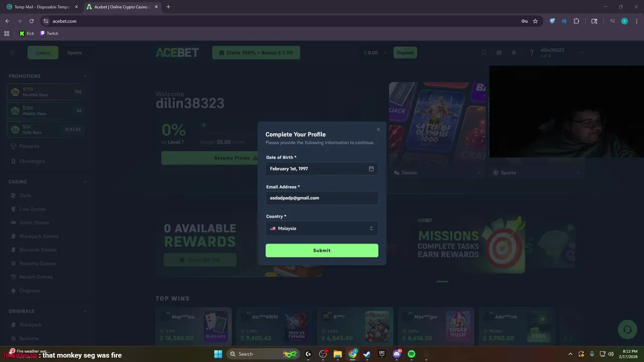The width and height of the screenshot is (644, 362).
Task: Click the Email Address input field
Action: (322, 198)
